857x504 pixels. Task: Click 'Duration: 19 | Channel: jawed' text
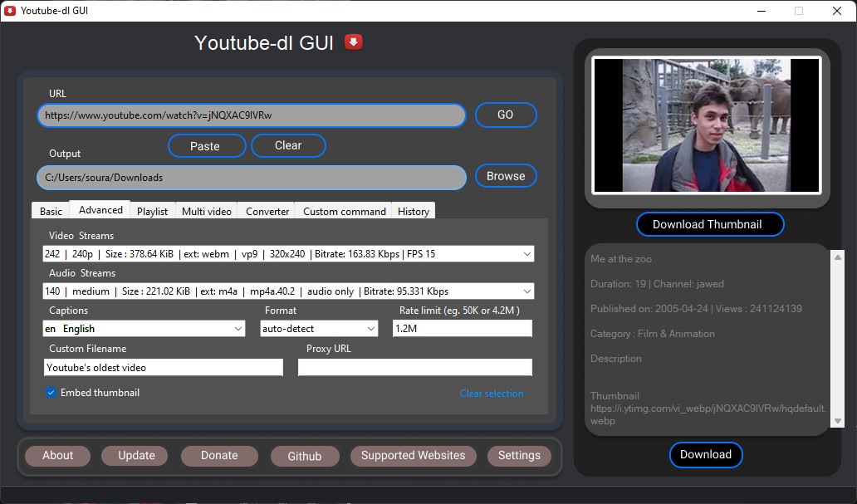(657, 284)
